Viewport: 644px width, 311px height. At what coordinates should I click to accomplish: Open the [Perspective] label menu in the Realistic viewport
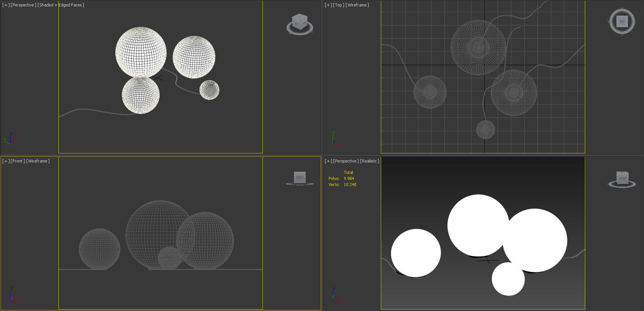pyautogui.click(x=346, y=161)
